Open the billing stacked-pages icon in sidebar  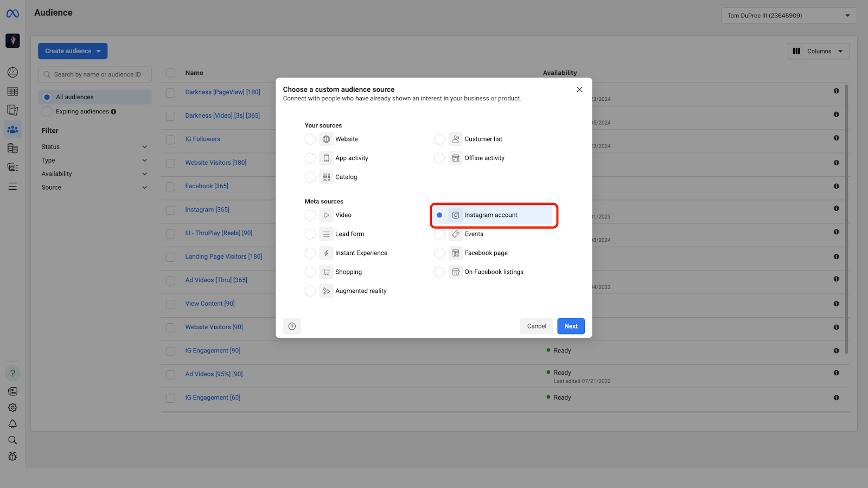pyautogui.click(x=12, y=149)
